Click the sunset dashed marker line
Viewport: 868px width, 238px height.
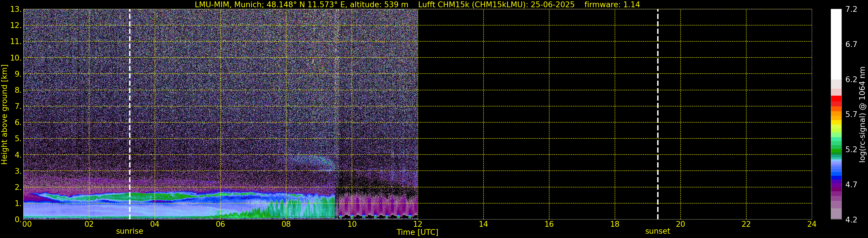tap(657, 114)
